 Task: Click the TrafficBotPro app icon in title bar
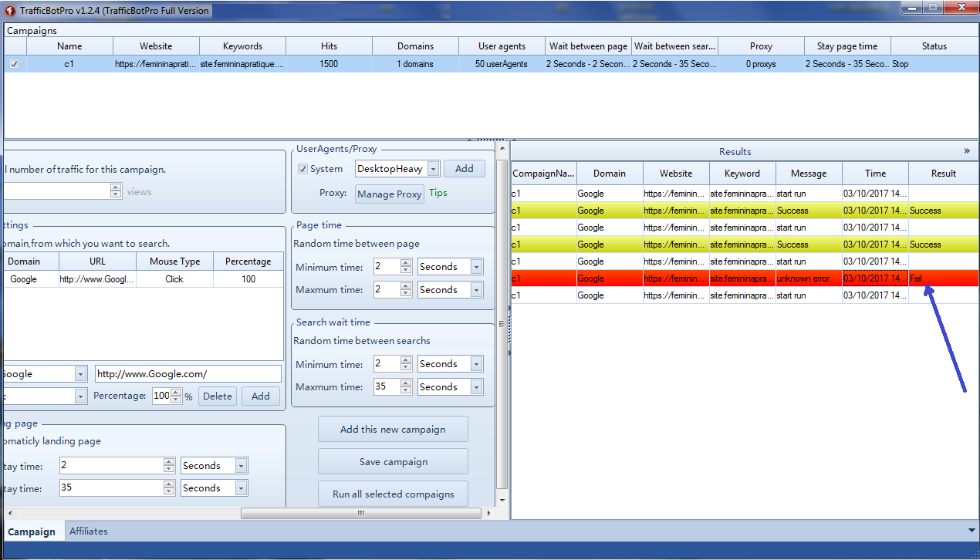point(10,11)
